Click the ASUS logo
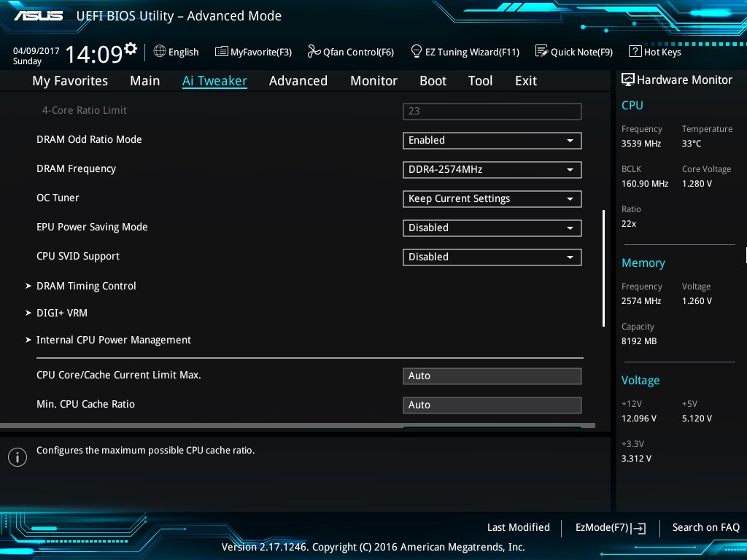 pyautogui.click(x=39, y=16)
